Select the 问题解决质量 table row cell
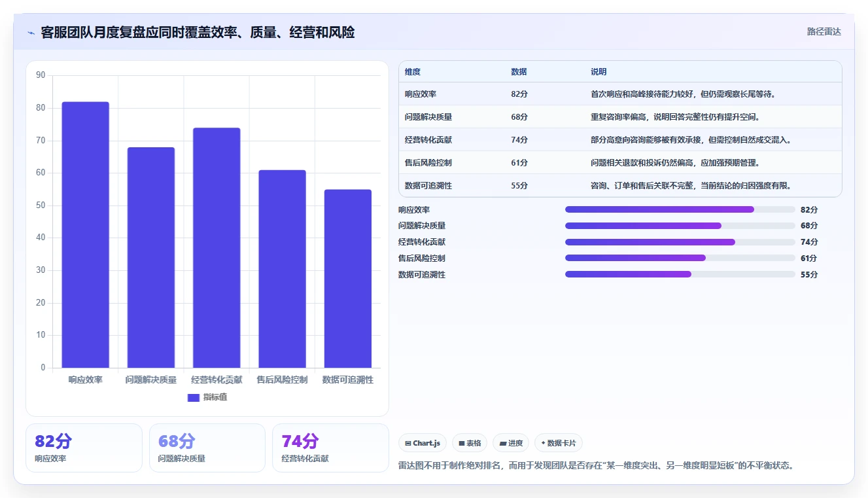The height and width of the screenshot is (498, 868). click(428, 117)
